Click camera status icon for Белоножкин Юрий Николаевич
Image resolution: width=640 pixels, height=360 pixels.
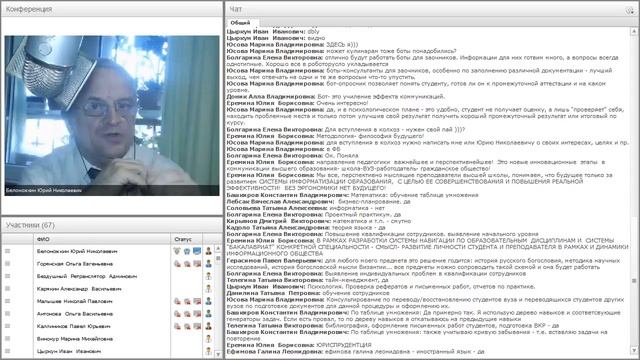coord(187,251)
